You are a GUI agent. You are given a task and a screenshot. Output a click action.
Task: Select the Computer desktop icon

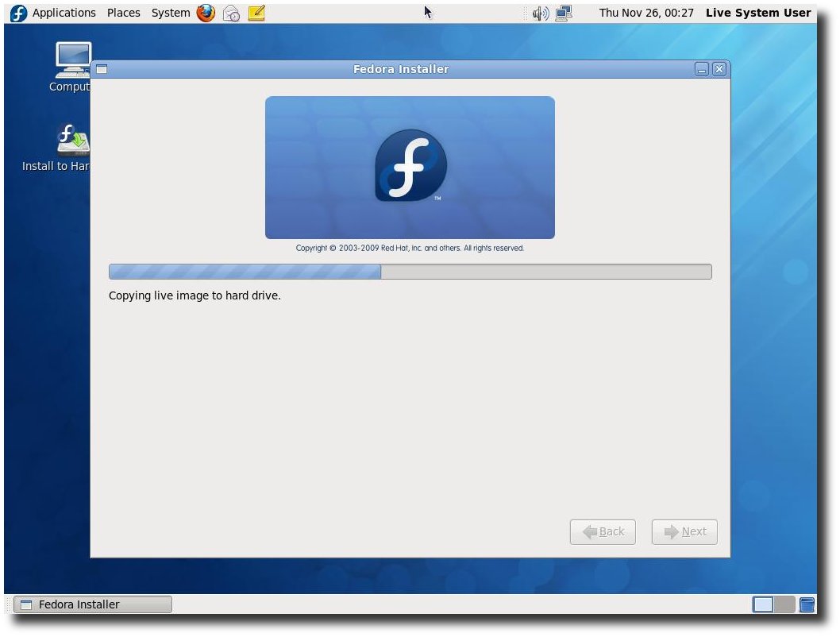(x=72, y=62)
